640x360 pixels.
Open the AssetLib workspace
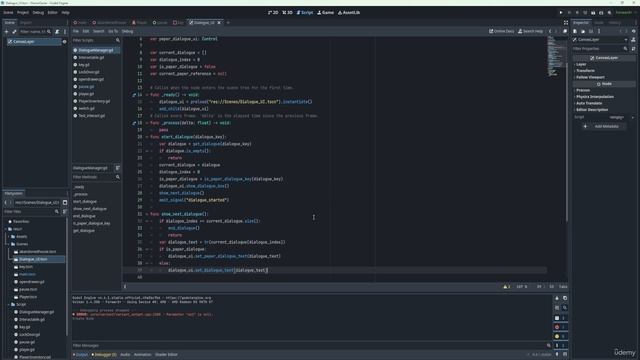pos(349,13)
